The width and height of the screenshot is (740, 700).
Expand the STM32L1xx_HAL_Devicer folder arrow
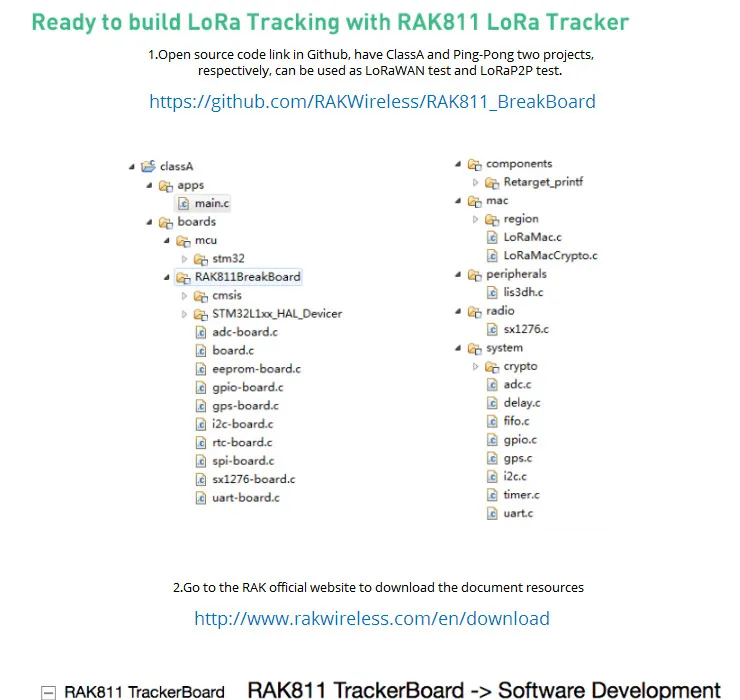coord(185,314)
